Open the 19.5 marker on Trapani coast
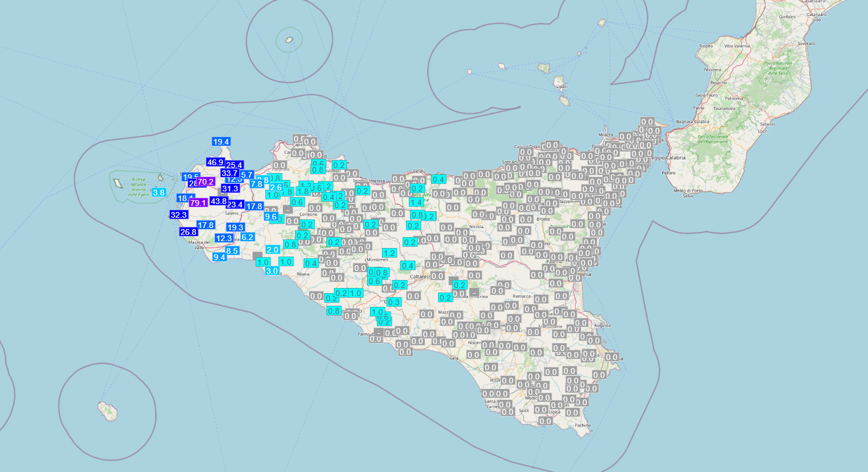Image resolution: width=868 pixels, height=472 pixels. coord(191,177)
